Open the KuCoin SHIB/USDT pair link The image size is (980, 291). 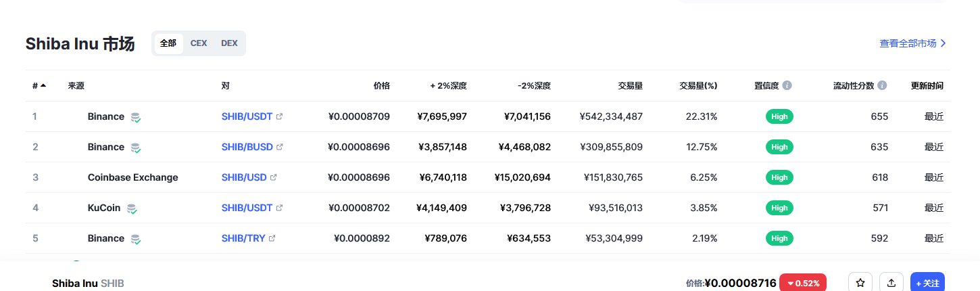click(247, 208)
